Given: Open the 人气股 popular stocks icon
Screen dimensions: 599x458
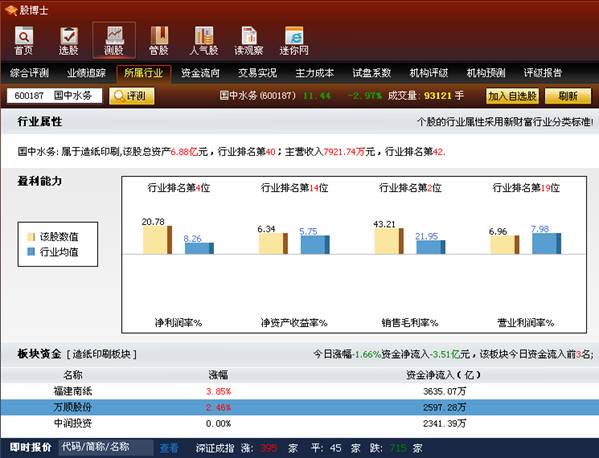Looking at the screenshot, I should click(x=204, y=40).
